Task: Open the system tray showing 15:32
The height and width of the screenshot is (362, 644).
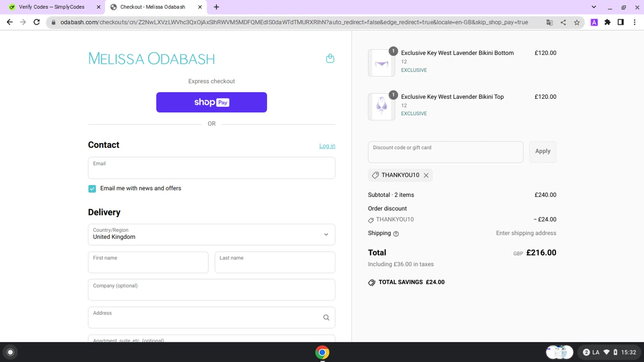Action: (610, 352)
